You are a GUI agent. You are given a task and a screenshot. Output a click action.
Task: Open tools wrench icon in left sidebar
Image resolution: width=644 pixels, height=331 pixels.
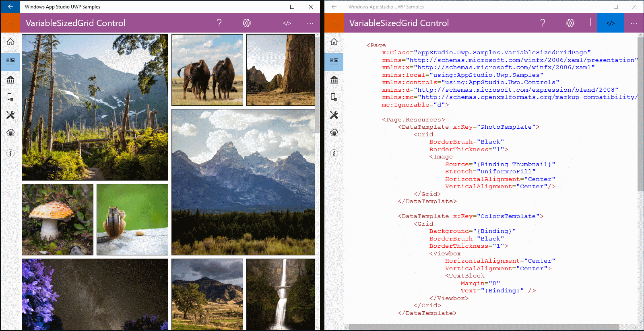click(10, 115)
